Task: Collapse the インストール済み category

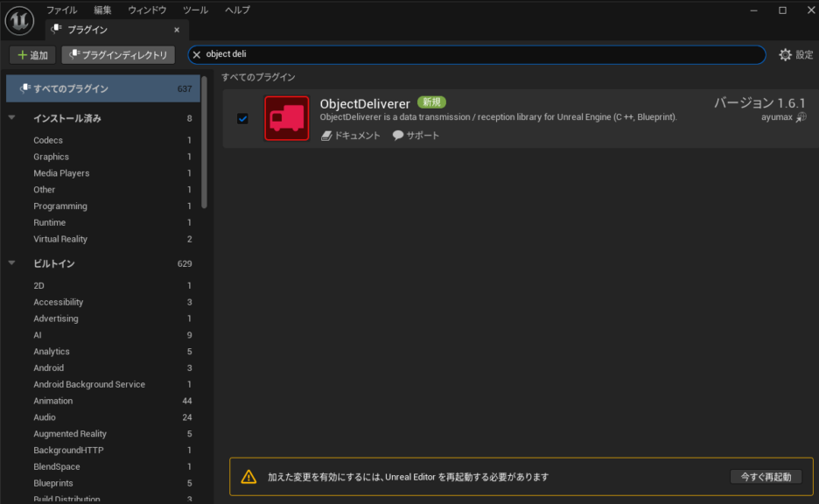Action: (12, 118)
